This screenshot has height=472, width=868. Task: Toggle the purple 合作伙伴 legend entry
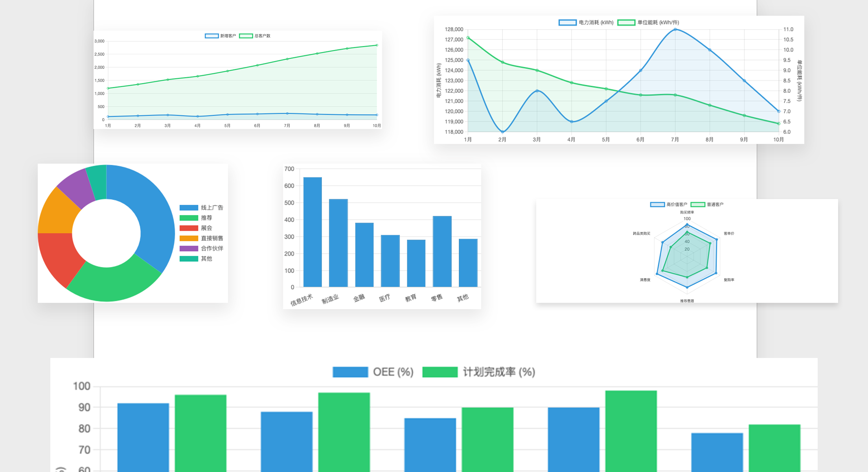click(201, 249)
